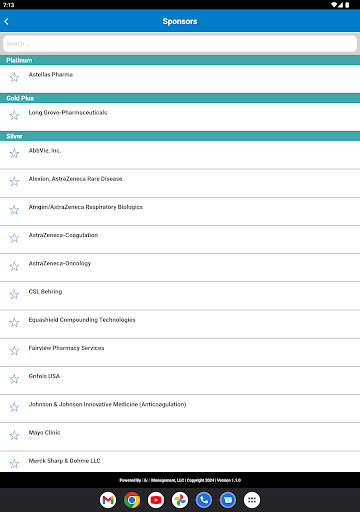Open the app drawer grid icon
The width and height of the screenshot is (360, 512).
[x=252, y=500]
